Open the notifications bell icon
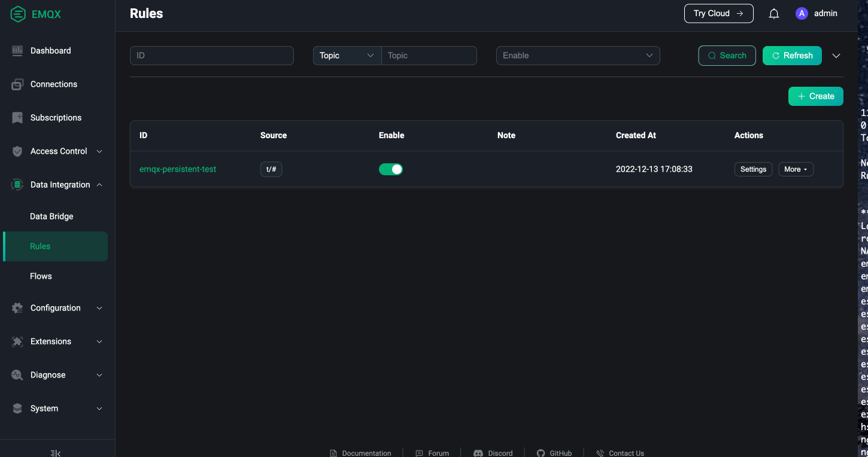 (774, 14)
